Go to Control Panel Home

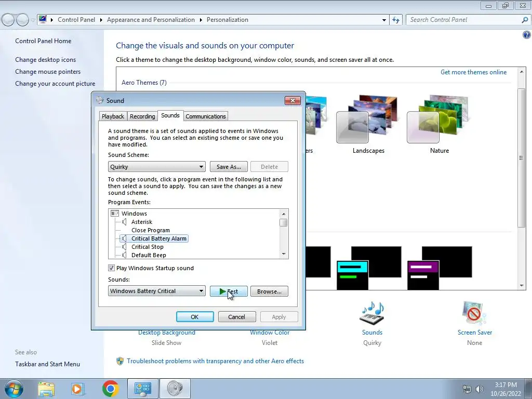(x=43, y=41)
